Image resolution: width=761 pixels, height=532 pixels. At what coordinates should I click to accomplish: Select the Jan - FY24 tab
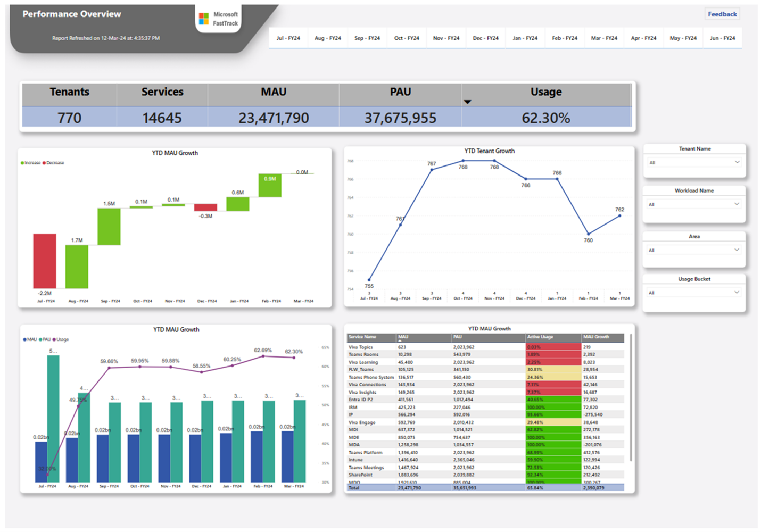525,38
